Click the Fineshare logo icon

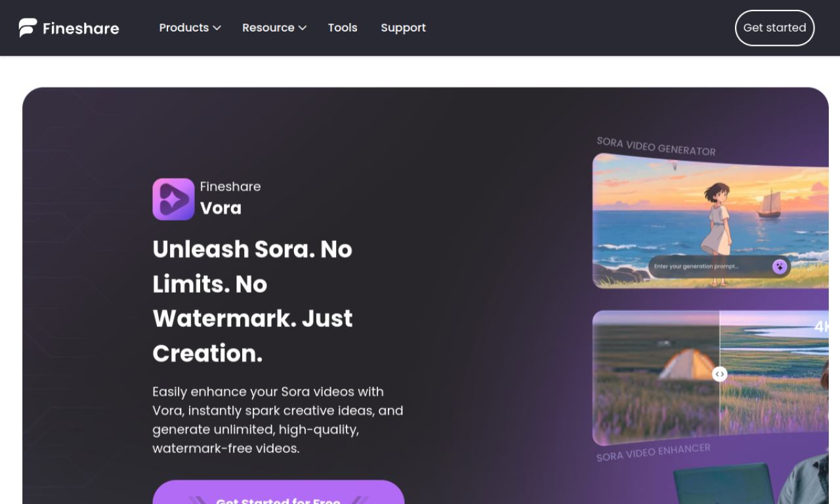pos(28,28)
